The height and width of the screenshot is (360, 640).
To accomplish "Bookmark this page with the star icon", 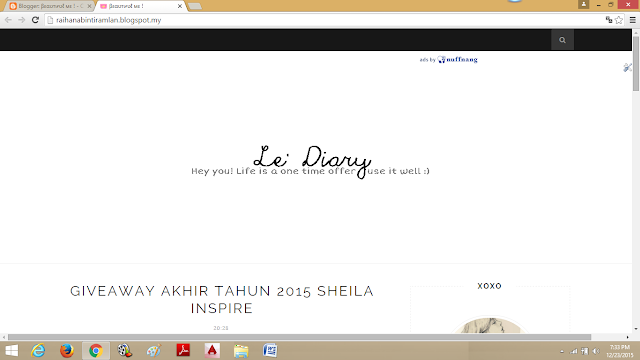I will pos(619,20).
